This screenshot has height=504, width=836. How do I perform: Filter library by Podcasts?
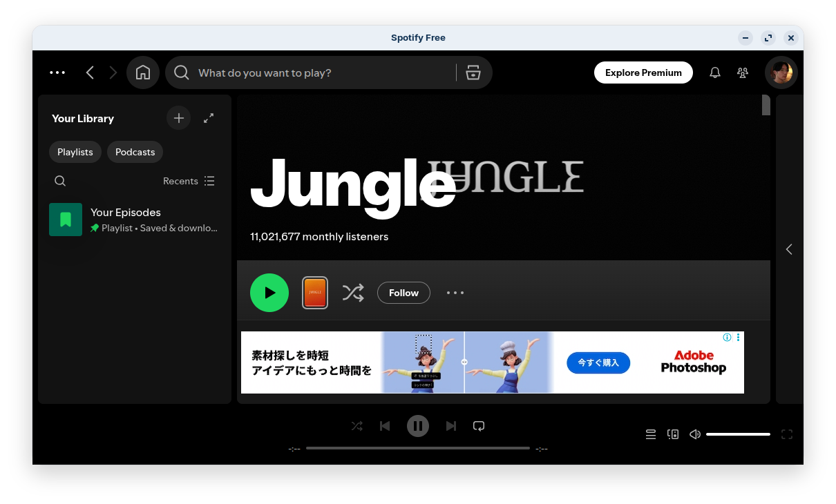coord(135,152)
